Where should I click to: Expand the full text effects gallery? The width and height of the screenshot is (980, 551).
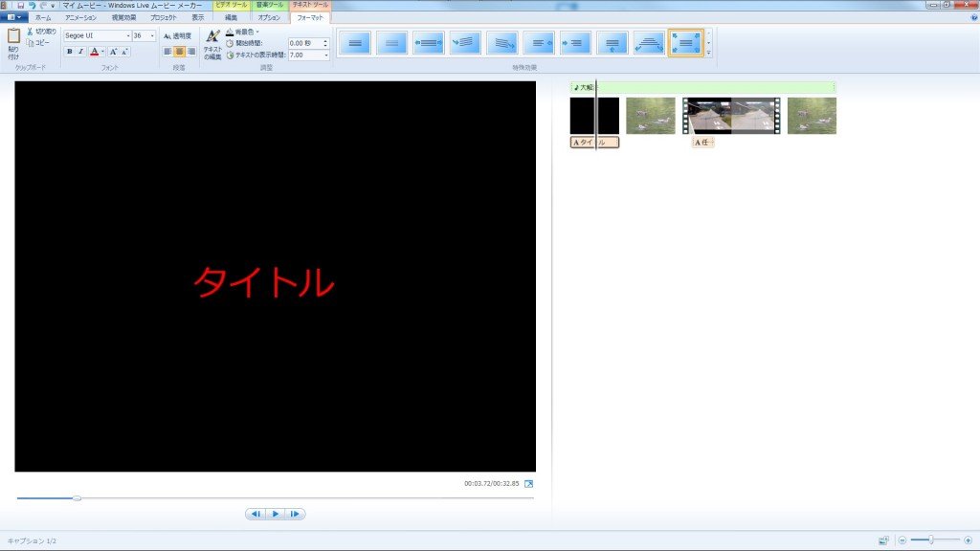[x=708, y=53]
